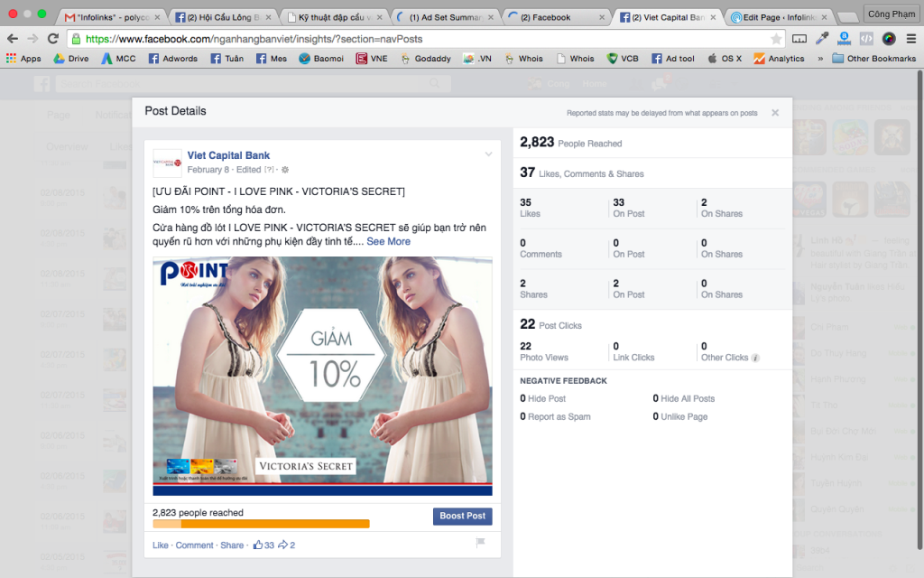Open the VNE bookmark
924x578 pixels.
pos(372,59)
